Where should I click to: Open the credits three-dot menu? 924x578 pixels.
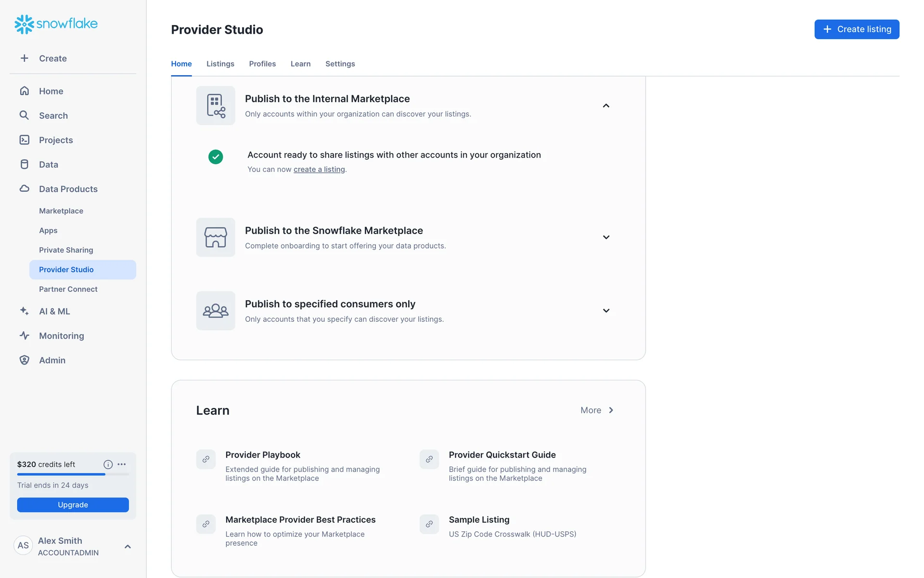point(122,464)
